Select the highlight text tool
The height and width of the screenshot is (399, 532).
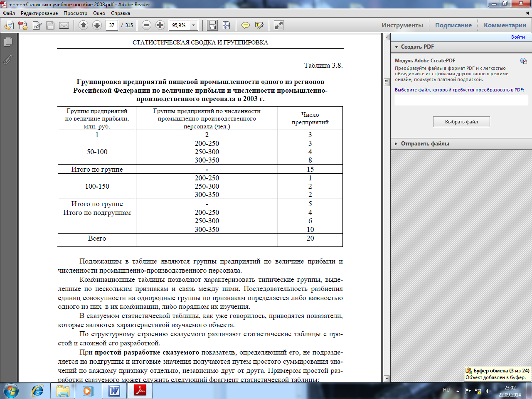click(x=259, y=25)
